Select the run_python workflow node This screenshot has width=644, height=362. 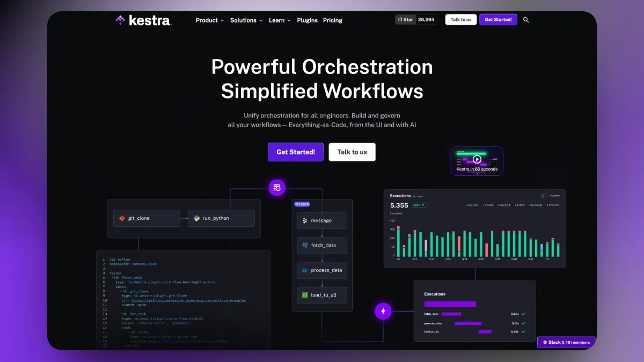221,218
